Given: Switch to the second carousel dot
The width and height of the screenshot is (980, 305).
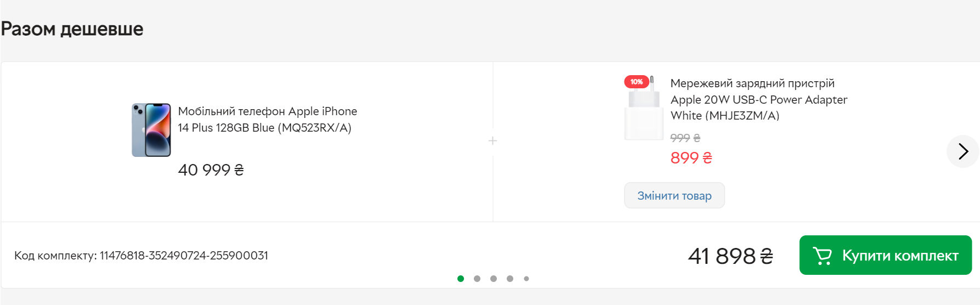Looking at the screenshot, I should (477, 279).
